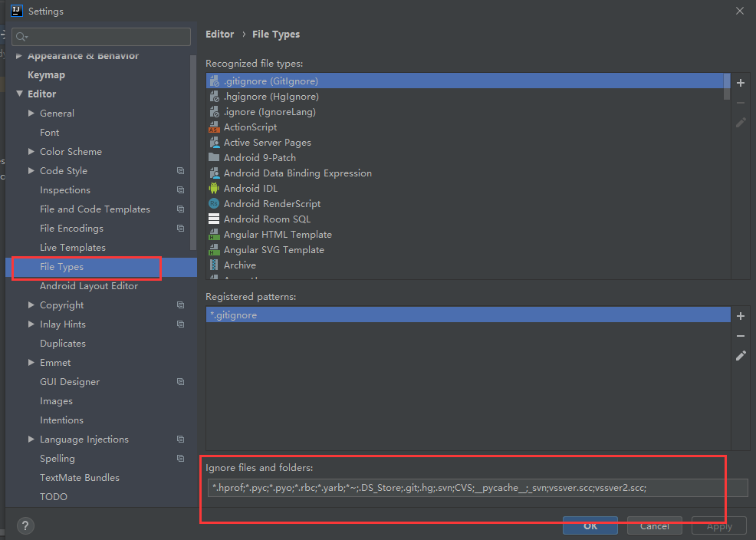Screen dimensions: 756x540
Task: Click the add file type plus icon
Action: point(741,83)
